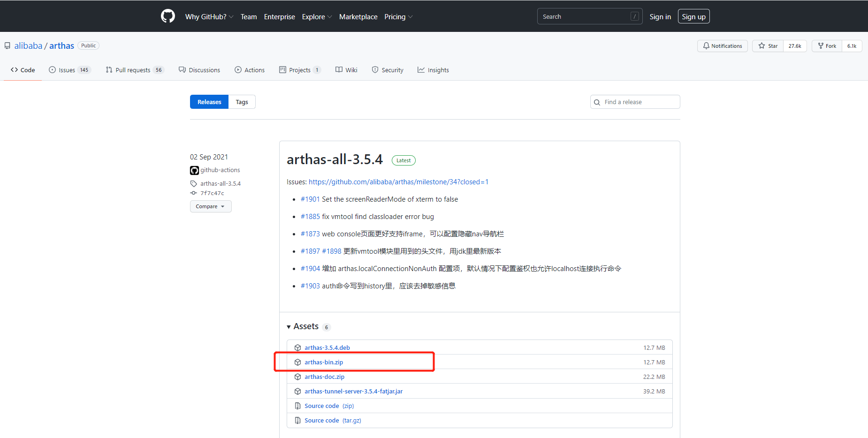Open issue #1897

click(x=310, y=251)
